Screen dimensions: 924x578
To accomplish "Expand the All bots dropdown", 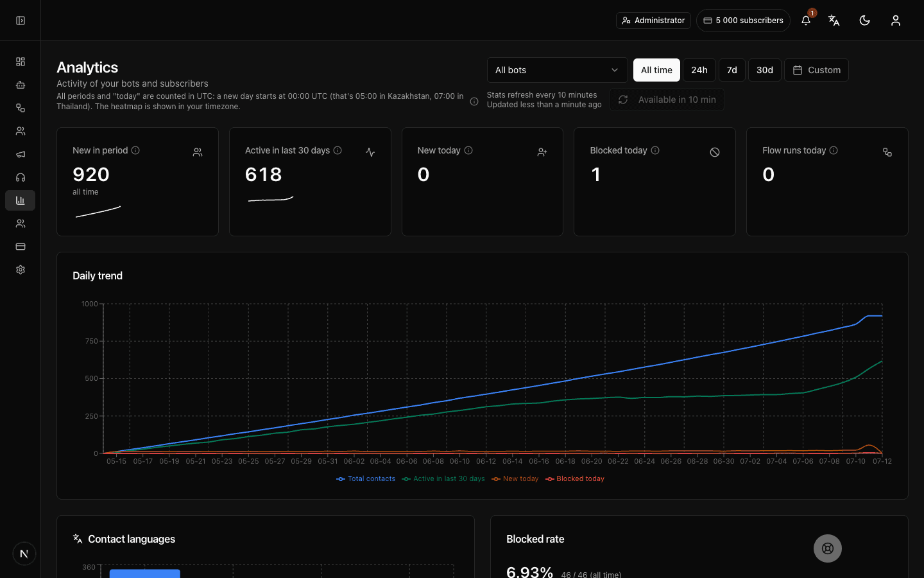I will coord(557,70).
